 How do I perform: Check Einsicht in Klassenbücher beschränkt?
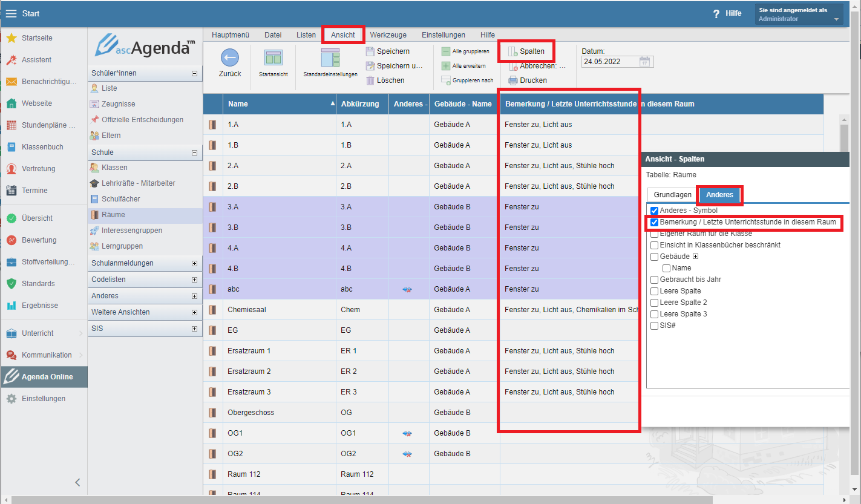(654, 245)
